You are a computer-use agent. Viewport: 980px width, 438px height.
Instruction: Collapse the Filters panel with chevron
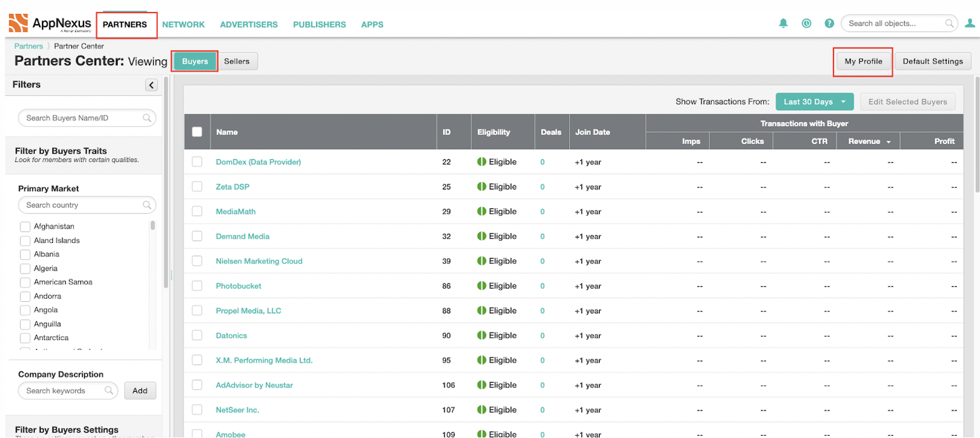[x=151, y=85]
